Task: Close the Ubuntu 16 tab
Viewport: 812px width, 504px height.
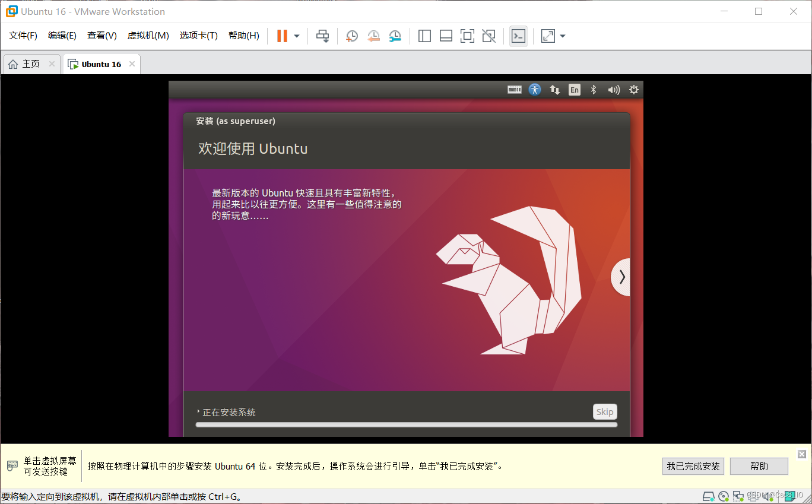Action: point(132,64)
